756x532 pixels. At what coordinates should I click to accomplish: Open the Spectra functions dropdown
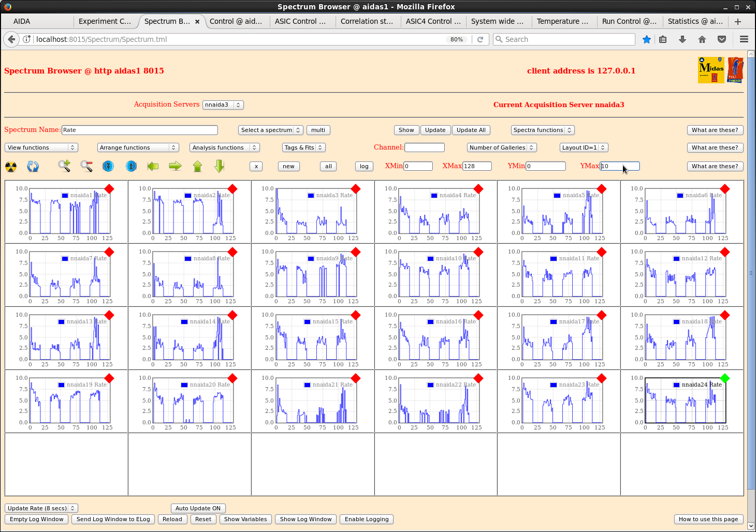pos(543,130)
